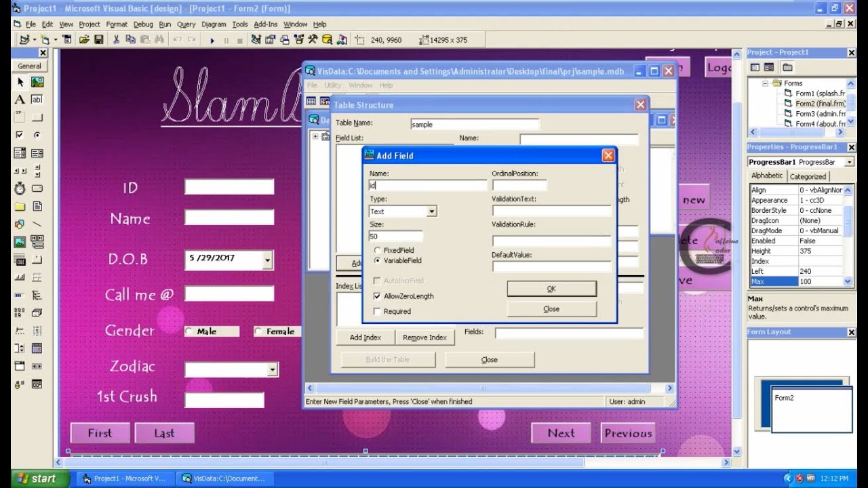Click the Cut scissors toolbar icon
The image size is (868, 488).
pos(117,40)
